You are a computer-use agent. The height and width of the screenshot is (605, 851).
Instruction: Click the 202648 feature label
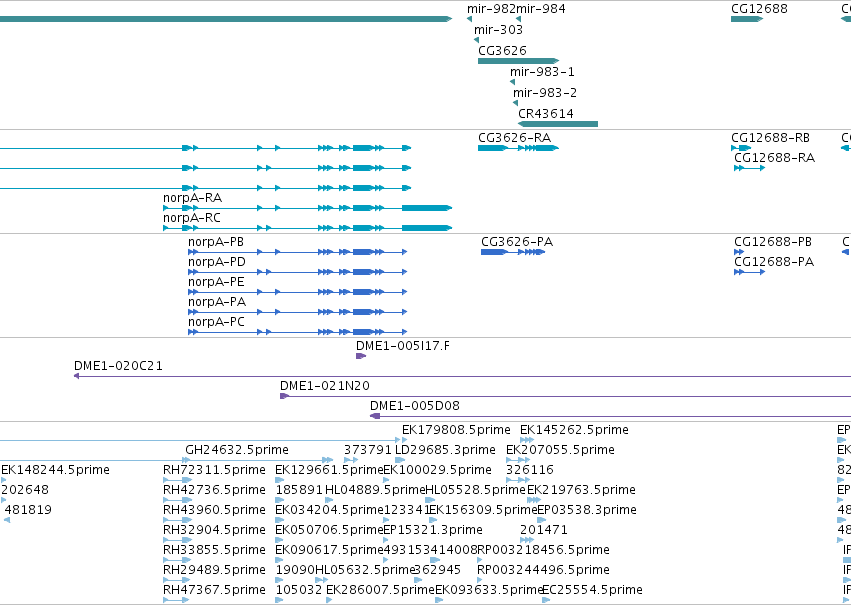click(x=25, y=490)
